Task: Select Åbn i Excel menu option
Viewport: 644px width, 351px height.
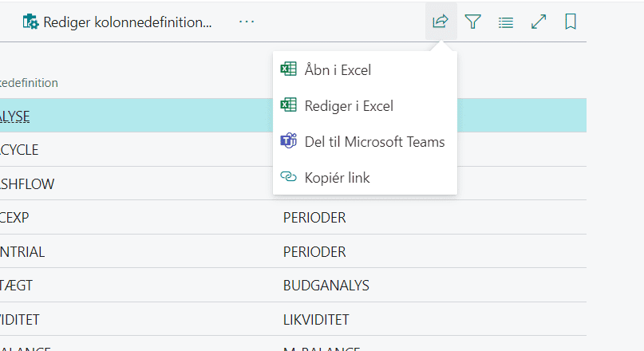Action: coord(338,70)
